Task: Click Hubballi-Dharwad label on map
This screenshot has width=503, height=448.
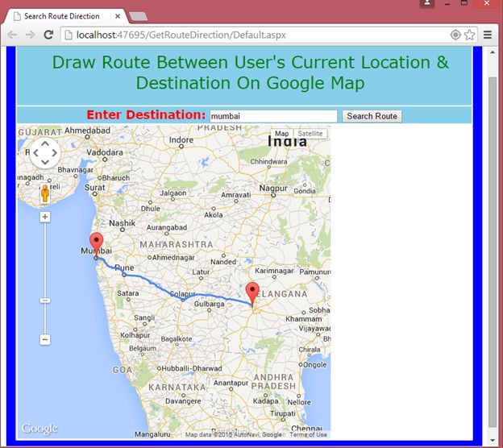Action: tap(192, 368)
